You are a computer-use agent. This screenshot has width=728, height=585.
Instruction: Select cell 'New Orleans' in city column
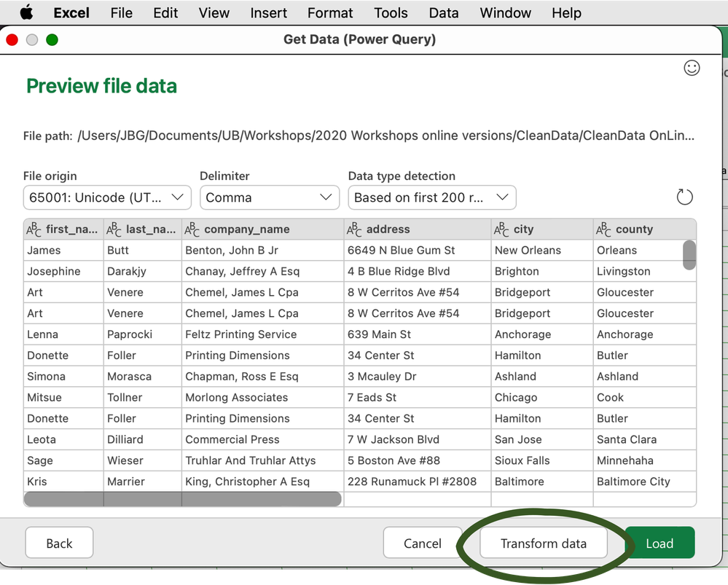(x=542, y=251)
